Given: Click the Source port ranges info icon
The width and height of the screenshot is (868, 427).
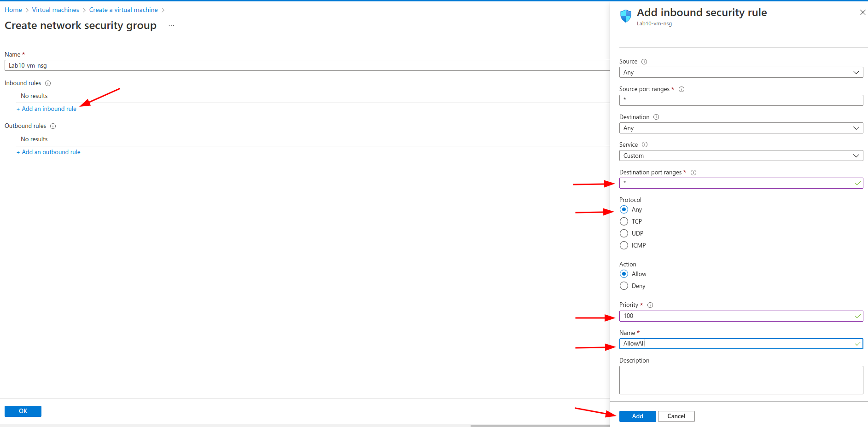Looking at the screenshot, I should pyautogui.click(x=682, y=89).
